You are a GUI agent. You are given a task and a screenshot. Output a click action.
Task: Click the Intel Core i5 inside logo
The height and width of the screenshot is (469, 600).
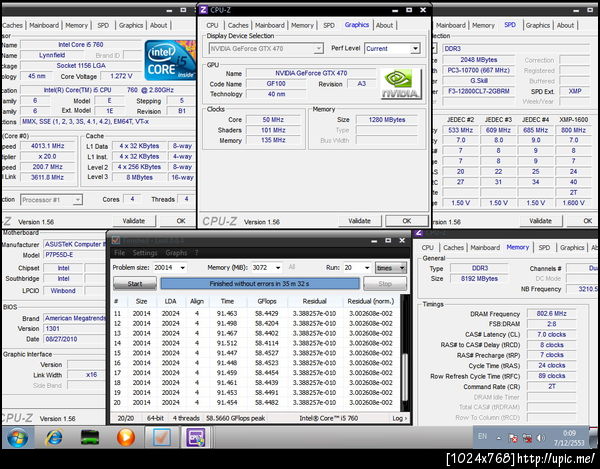pyautogui.click(x=170, y=60)
